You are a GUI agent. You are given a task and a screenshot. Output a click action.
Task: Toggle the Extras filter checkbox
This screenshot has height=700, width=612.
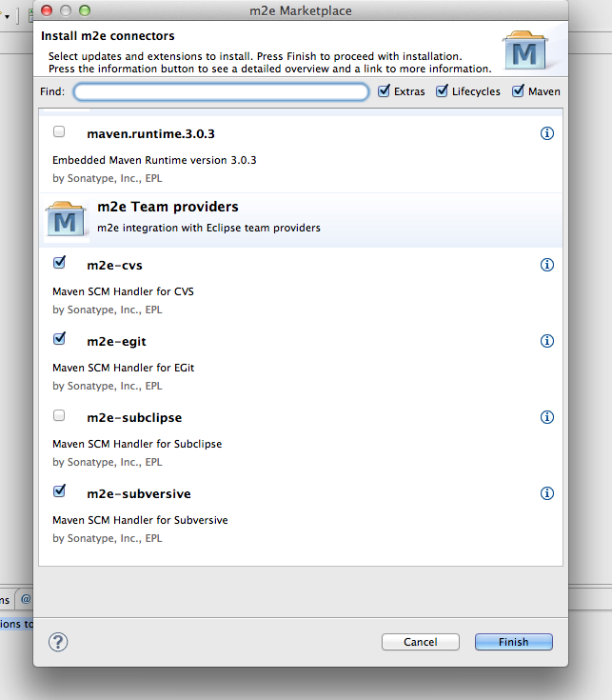(x=384, y=91)
